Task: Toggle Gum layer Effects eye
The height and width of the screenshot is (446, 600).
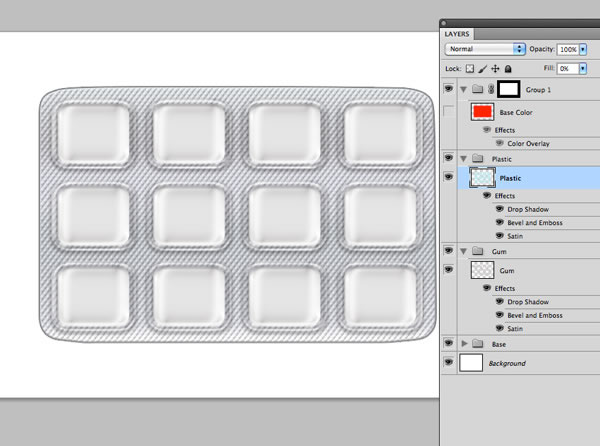Action: click(x=487, y=288)
